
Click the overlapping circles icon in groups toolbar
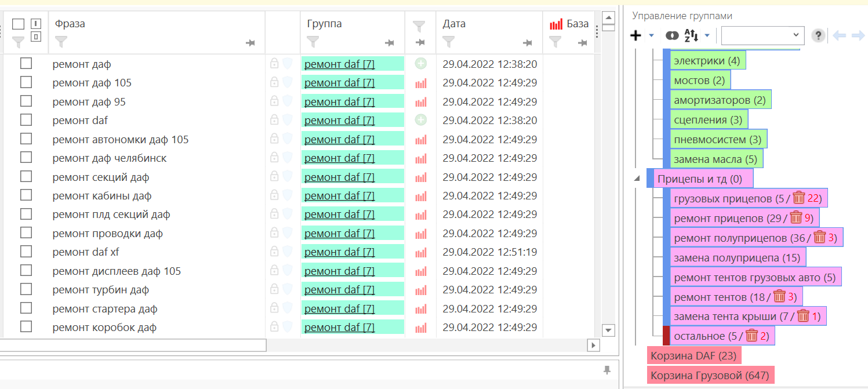672,35
